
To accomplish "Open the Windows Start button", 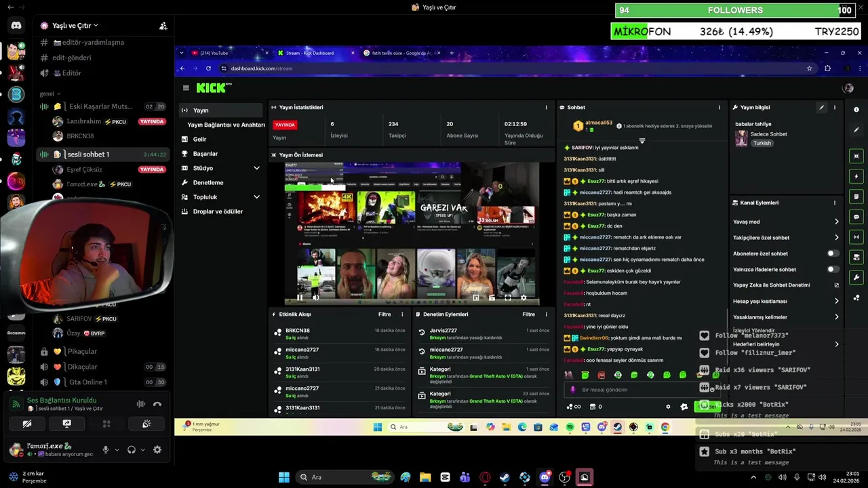I will pyautogui.click(x=284, y=477).
